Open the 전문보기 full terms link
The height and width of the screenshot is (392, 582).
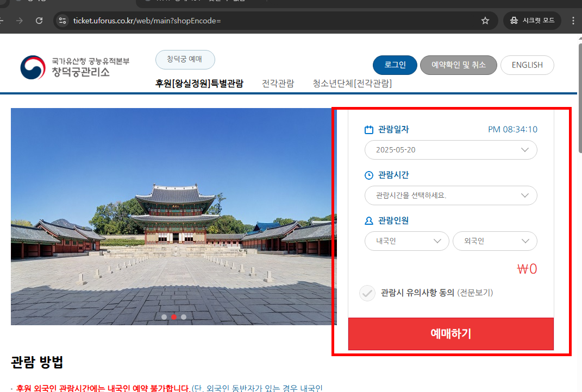477,293
